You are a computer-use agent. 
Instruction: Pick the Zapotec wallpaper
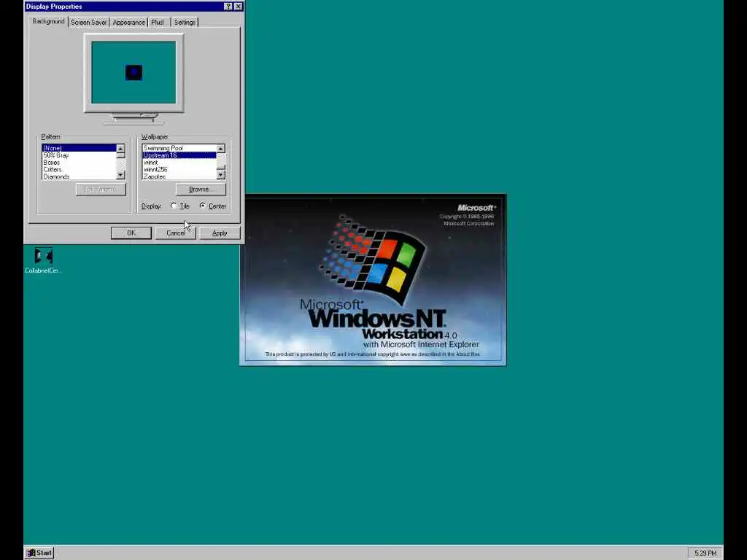pyautogui.click(x=179, y=176)
